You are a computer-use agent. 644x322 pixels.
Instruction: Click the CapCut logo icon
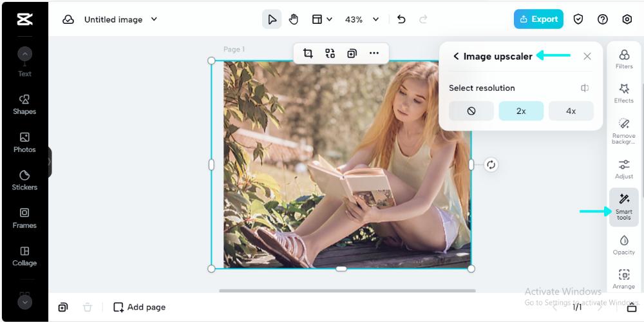[24, 19]
